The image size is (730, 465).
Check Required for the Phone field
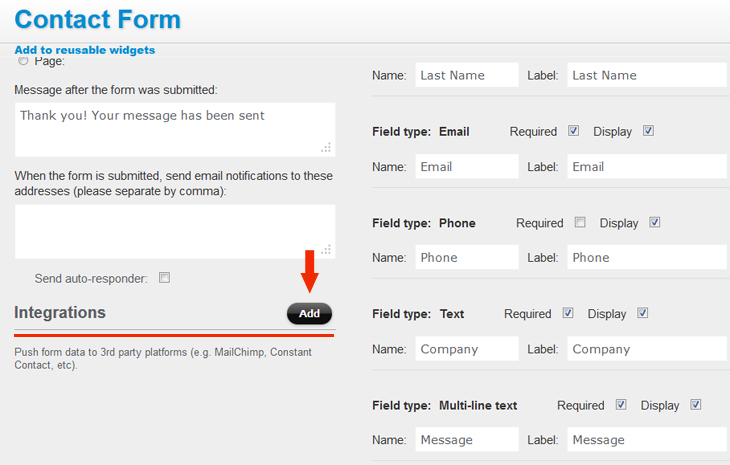click(x=580, y=222)
